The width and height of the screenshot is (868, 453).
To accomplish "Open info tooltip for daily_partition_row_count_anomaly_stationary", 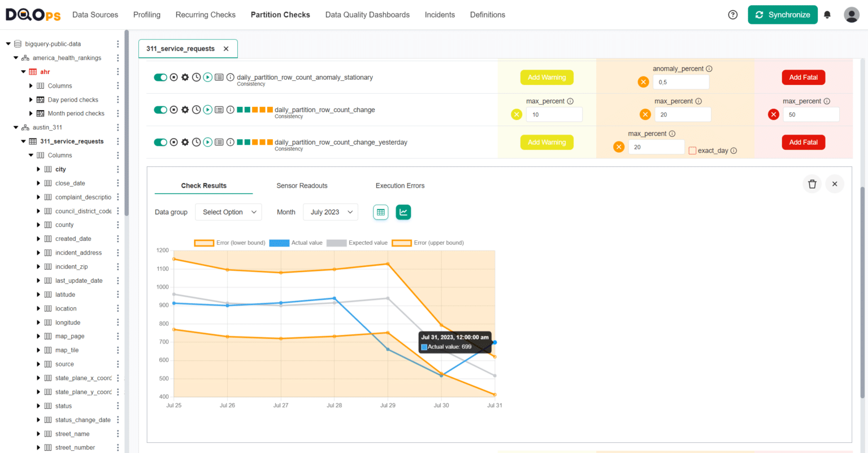I will coord(231,77).
